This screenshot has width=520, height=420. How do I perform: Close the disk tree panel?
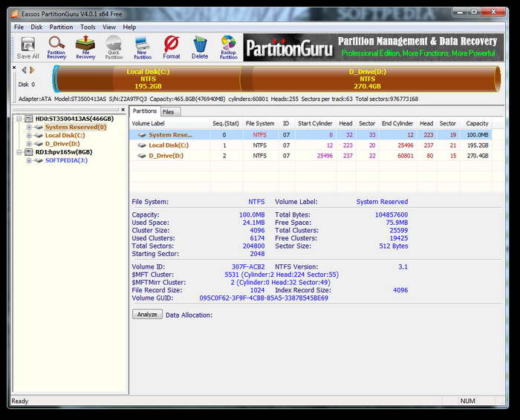123,110
